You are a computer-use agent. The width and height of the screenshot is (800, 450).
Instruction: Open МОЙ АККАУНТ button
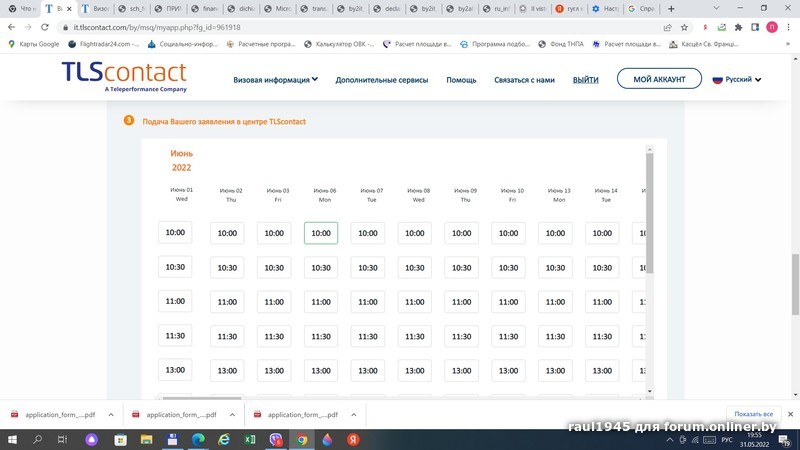[x=659, y=79]
